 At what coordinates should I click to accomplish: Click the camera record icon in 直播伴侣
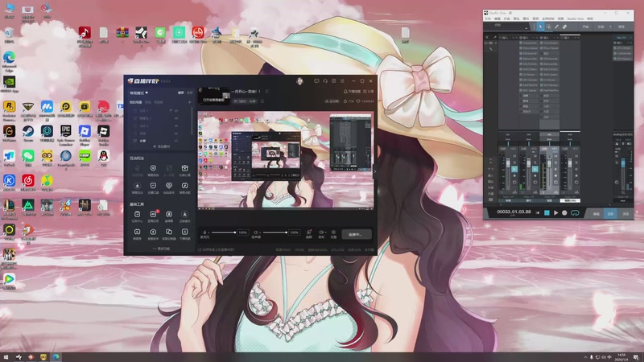[320, 234]
